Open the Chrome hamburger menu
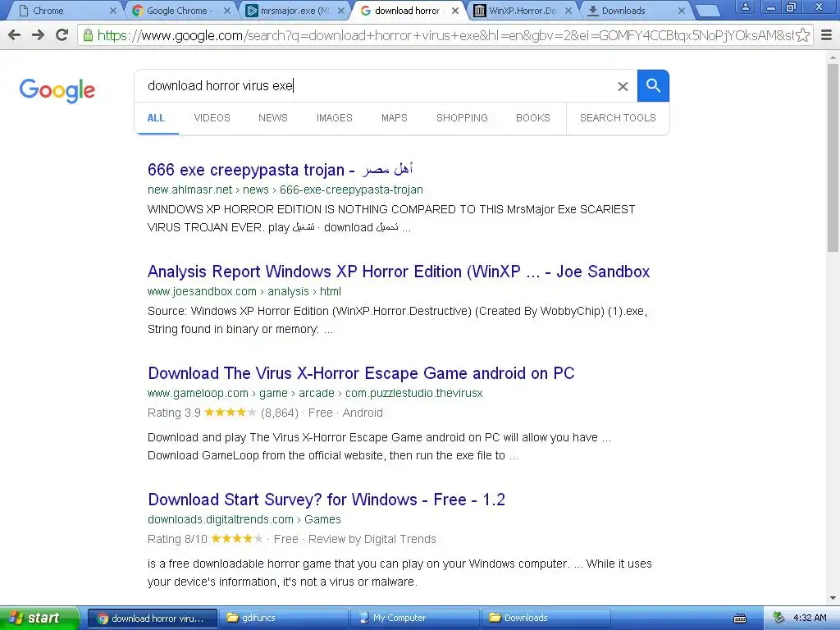 tap(827, 35)
